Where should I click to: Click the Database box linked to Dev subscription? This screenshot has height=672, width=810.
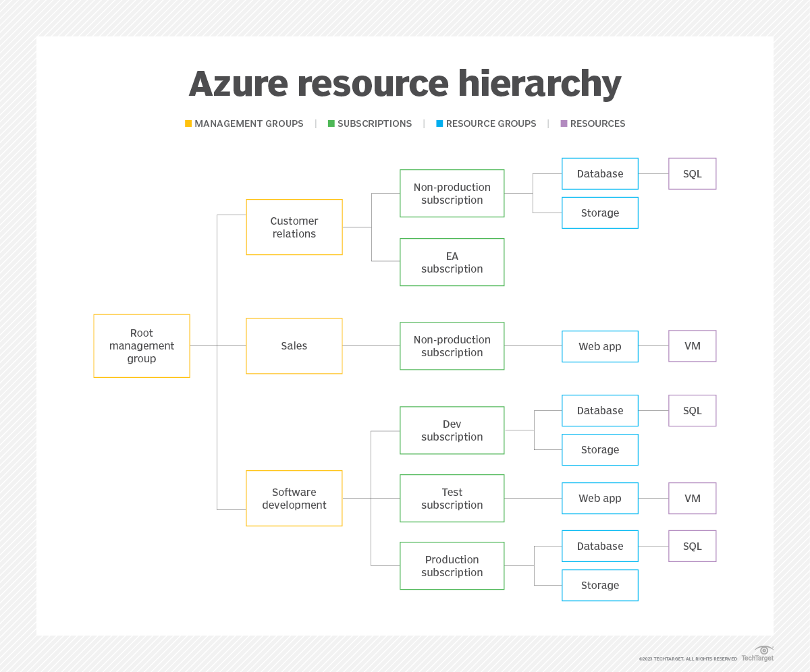click(x=599, y=410)
